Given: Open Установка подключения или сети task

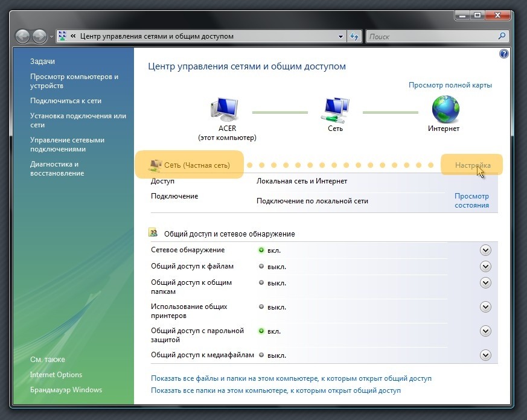Looking at the screenshot, I should pos(78,120).
